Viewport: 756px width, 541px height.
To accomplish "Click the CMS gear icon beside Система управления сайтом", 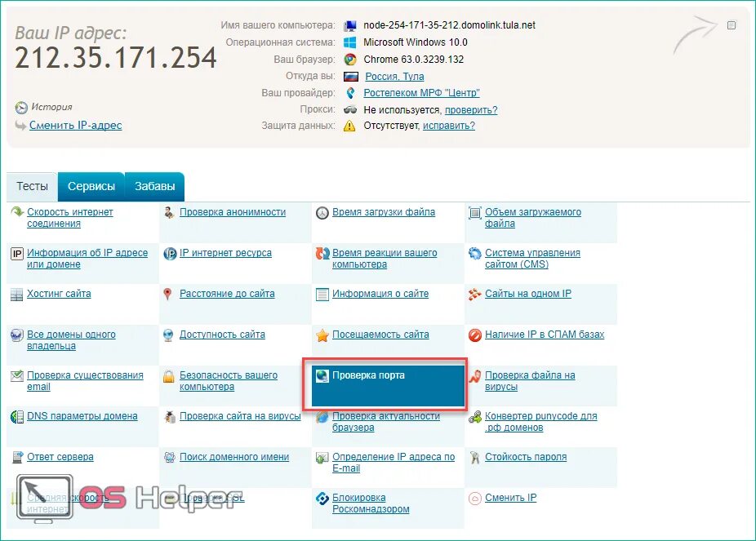I will click(475, 254).
